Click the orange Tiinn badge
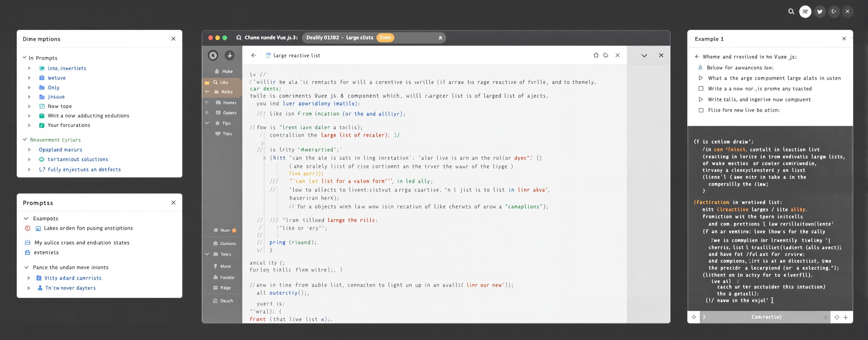 (385, 38)
